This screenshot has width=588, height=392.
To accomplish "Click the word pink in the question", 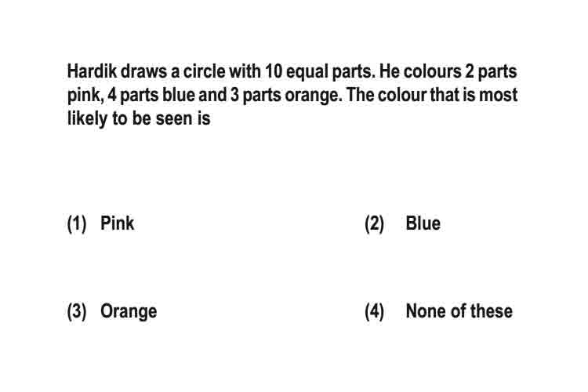I will 85,96.
